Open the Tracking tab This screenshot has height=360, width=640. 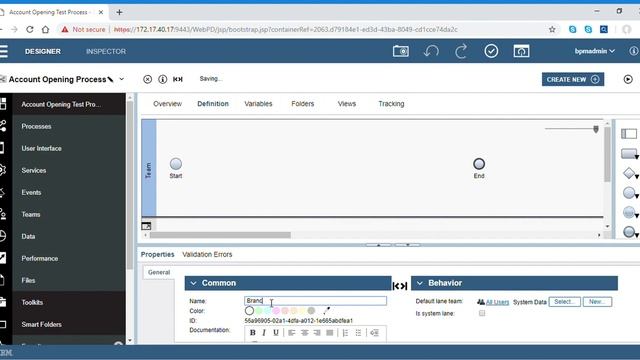391,104
